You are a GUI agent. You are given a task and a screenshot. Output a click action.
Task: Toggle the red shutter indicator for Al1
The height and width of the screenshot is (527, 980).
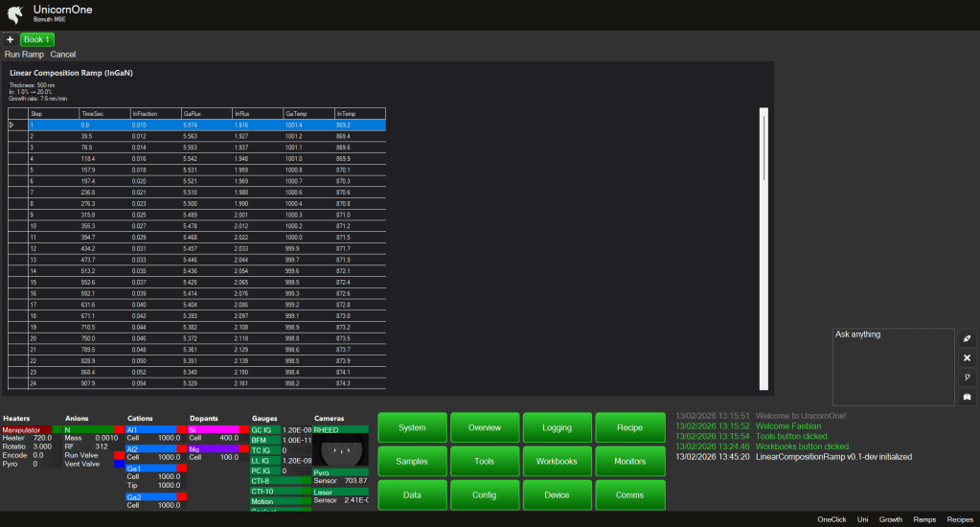(x=182, y=429)
